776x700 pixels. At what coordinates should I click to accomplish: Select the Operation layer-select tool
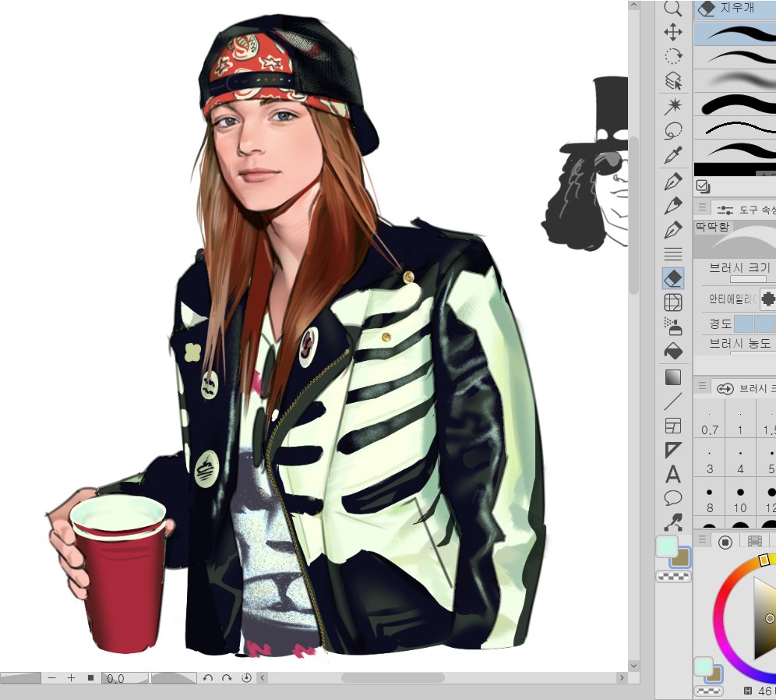[673, 81]
